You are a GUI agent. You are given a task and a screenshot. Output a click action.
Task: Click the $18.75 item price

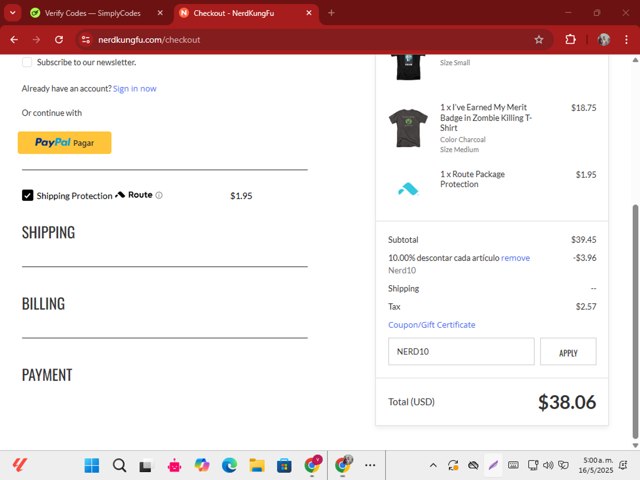click(x=583, y=108)
